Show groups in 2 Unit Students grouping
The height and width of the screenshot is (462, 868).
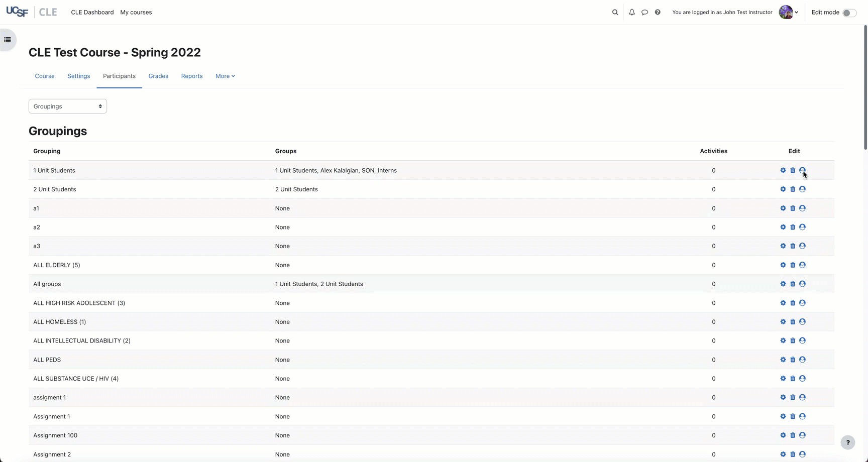(802, 189)
